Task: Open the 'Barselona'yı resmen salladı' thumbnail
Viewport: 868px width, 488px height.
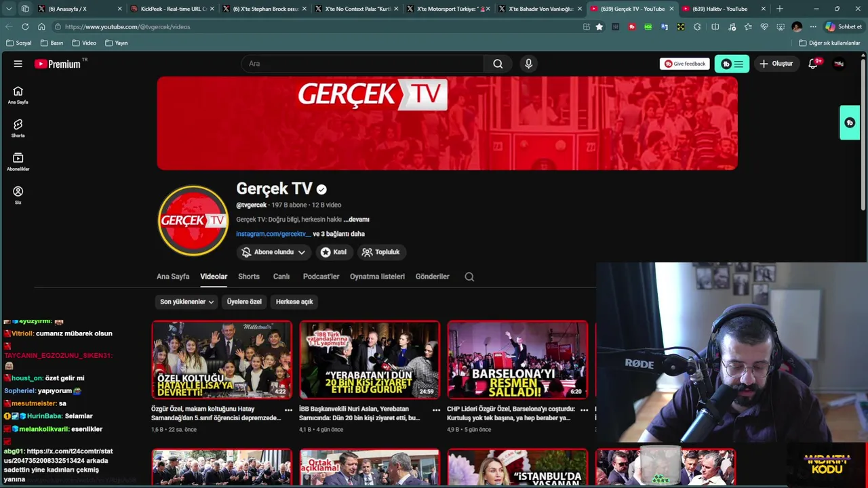Action: tap(517, 359)
